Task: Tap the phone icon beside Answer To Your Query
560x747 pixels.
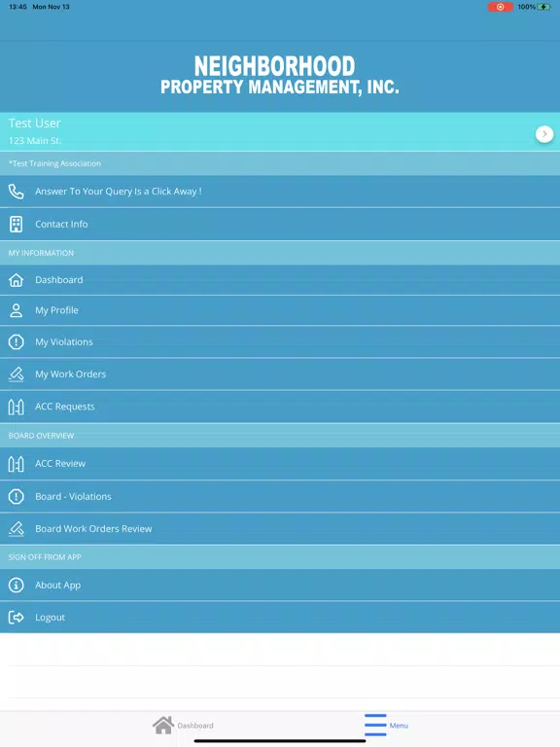Action: click(x=17, y=192)
